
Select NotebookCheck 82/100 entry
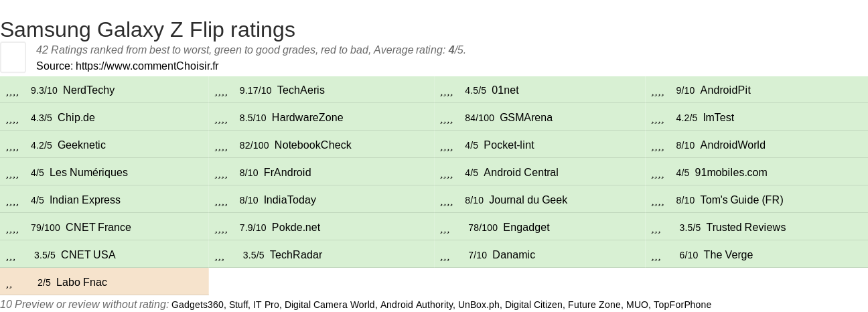321,145
